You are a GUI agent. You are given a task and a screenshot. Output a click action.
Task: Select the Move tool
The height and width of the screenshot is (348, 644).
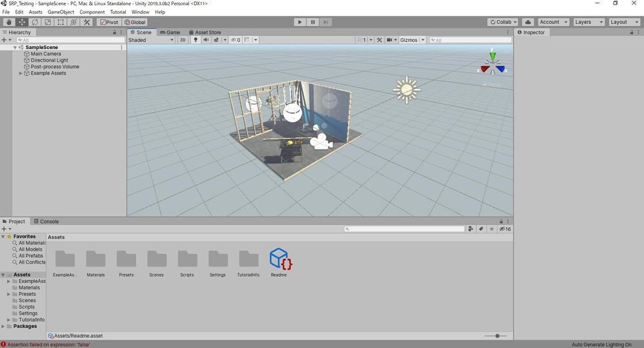(22, 22)
